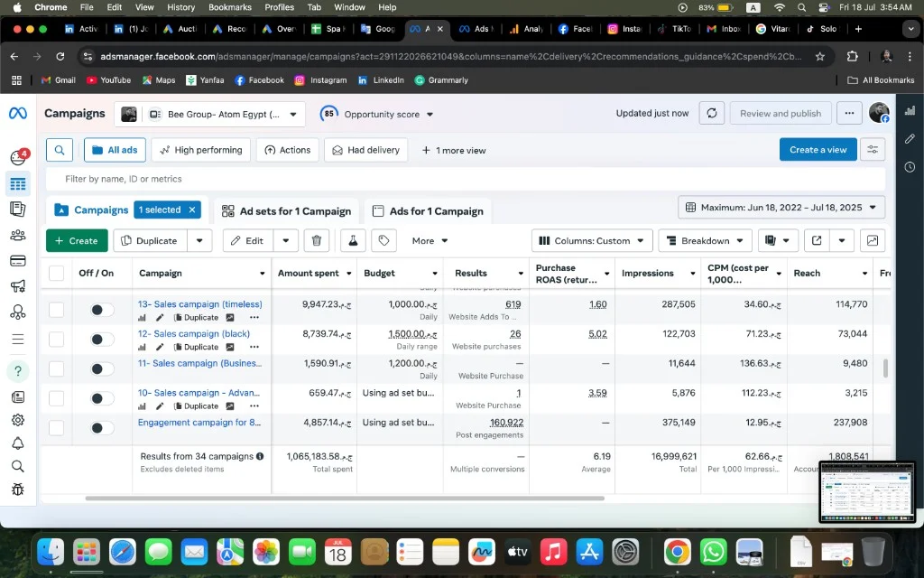
Task: Open the charts icon on the far right of the toolbar
Action: point(873,240)
